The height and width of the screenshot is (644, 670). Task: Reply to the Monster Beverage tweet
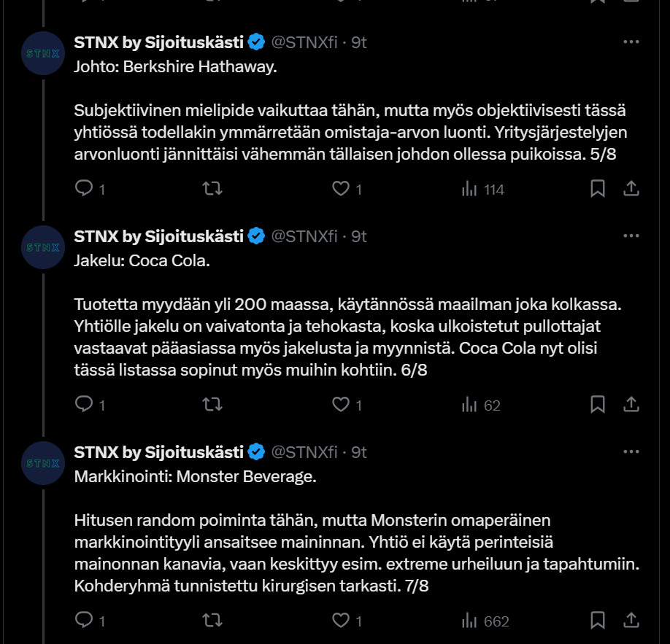click(x=85, y=621)
